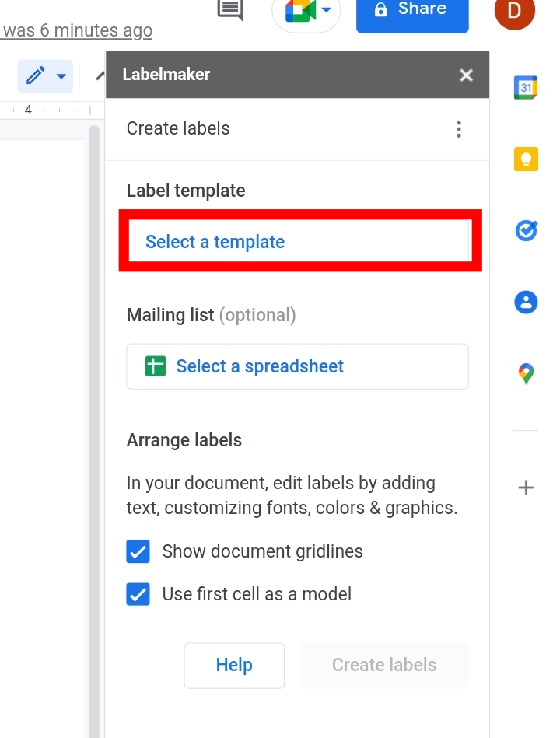
Task: Close the Labelmaker sidebar panel
Action: click(x=467, y=75)
